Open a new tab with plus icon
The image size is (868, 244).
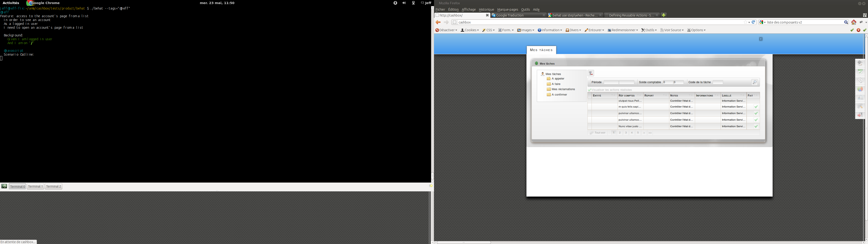pos(664,15)
